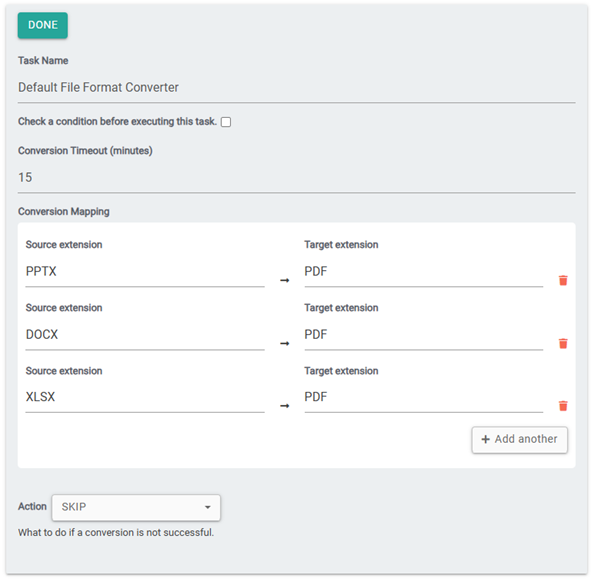Click the arrow between DOCX and PDF
The image size is (591, 579).
point(285,343)
